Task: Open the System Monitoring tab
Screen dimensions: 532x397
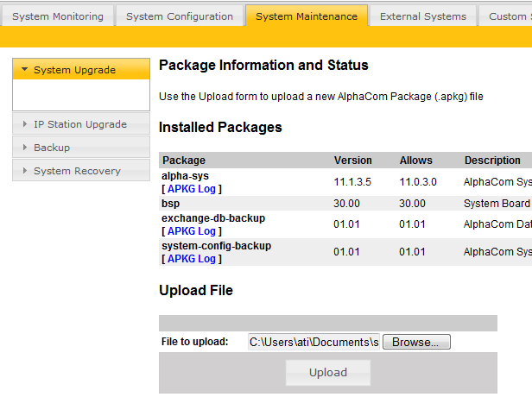Action: (x=58, y=16)
